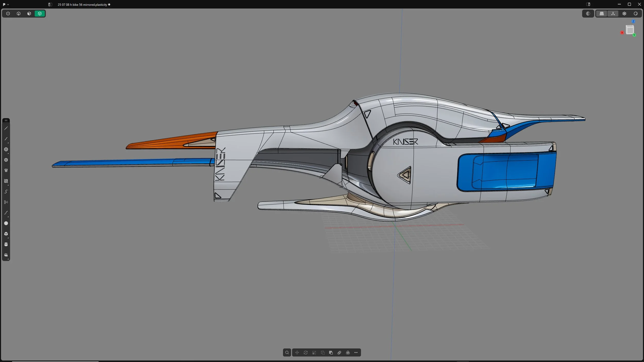Snap view to the Z axis
The width and height of the screenshot is (644, 362).
pos(633,21)
